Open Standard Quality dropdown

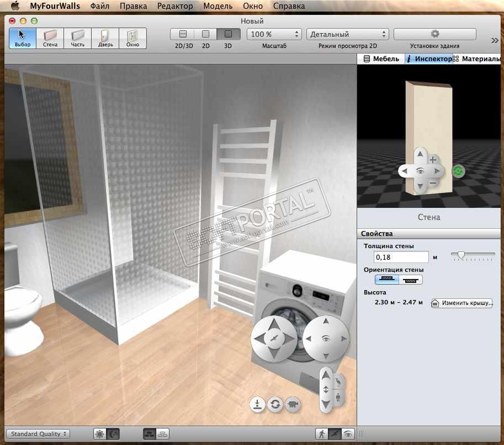click(x=38, y=434)
